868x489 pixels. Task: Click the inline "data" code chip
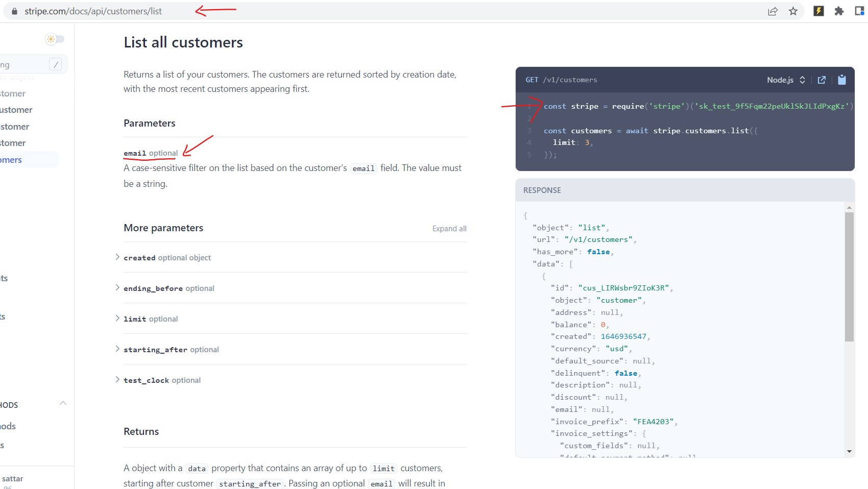pyautogui.click(x=197, y=469)
